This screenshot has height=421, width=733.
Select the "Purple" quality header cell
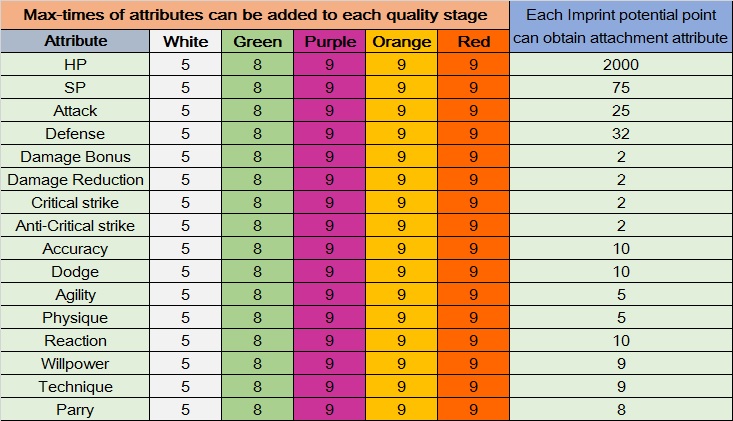click(x=329, y=42)
